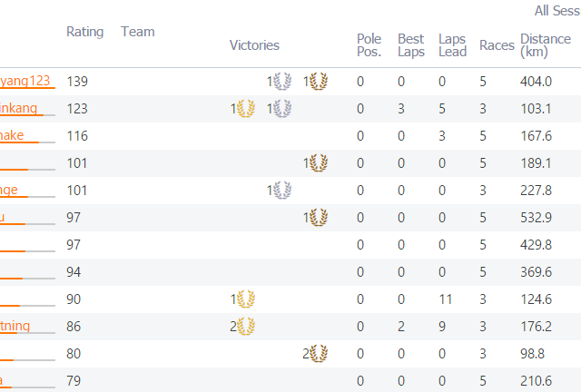
Task: Open the driver link ending in 'tning'
Action: point(15,326)
